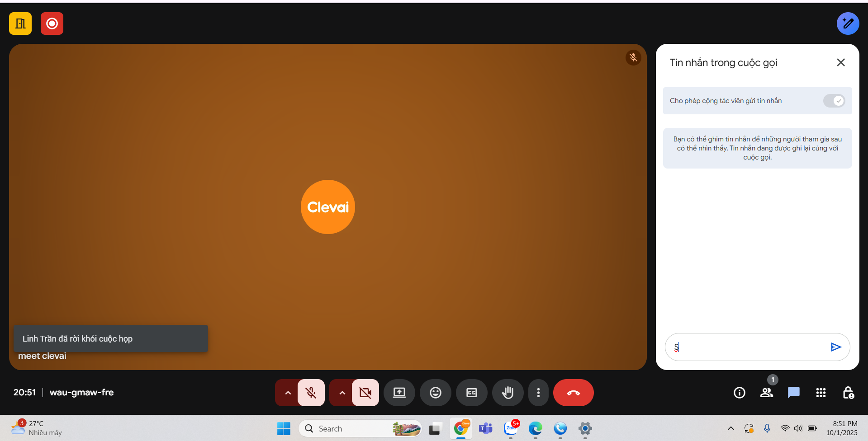Open Microsoft Edge from taskbar
Viewport: 868px width, 441px height.
(x=536, y=428)
